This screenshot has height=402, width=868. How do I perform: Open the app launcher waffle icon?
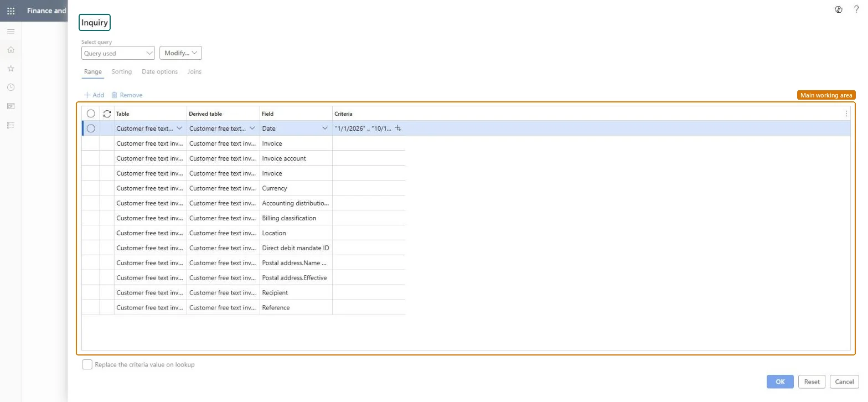pos(11,11)
